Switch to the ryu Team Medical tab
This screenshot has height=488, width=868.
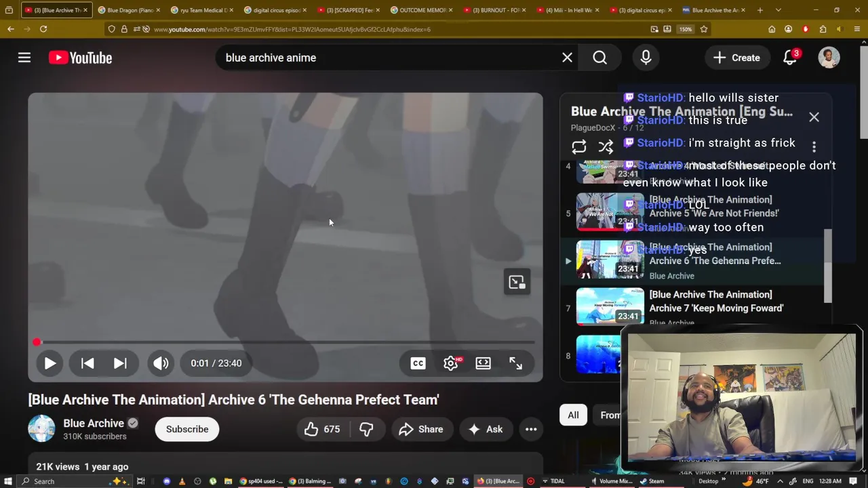201,10
